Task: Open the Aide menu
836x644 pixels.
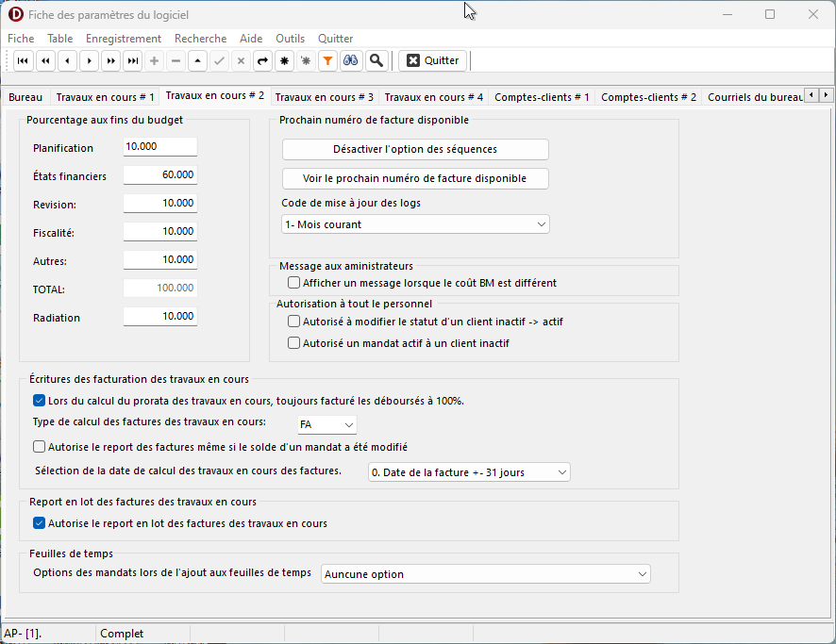Action: pos(251,39)
